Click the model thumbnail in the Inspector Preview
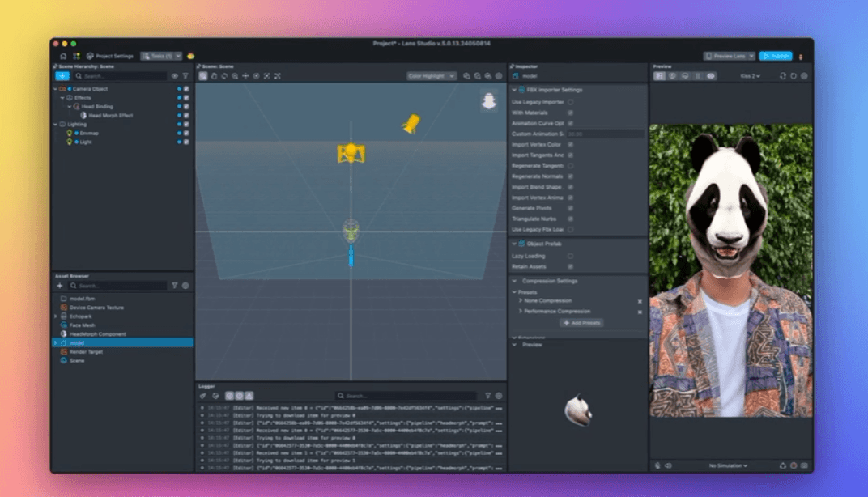This screenshot has width=868, height=497. pyautogui.click(x=578, y=410)
